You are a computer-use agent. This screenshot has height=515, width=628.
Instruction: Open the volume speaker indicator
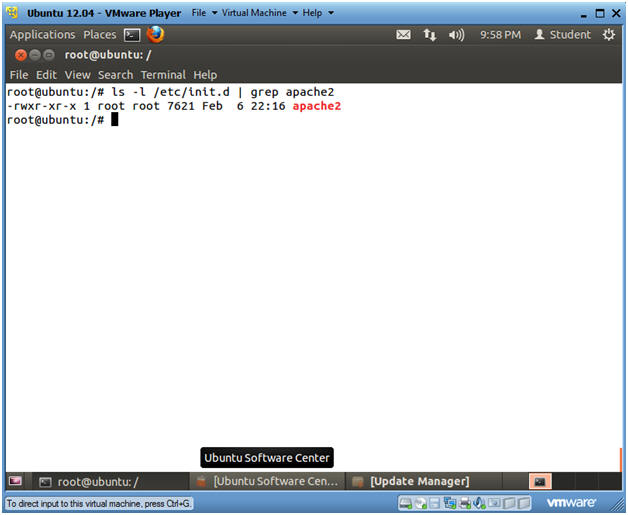456,35
